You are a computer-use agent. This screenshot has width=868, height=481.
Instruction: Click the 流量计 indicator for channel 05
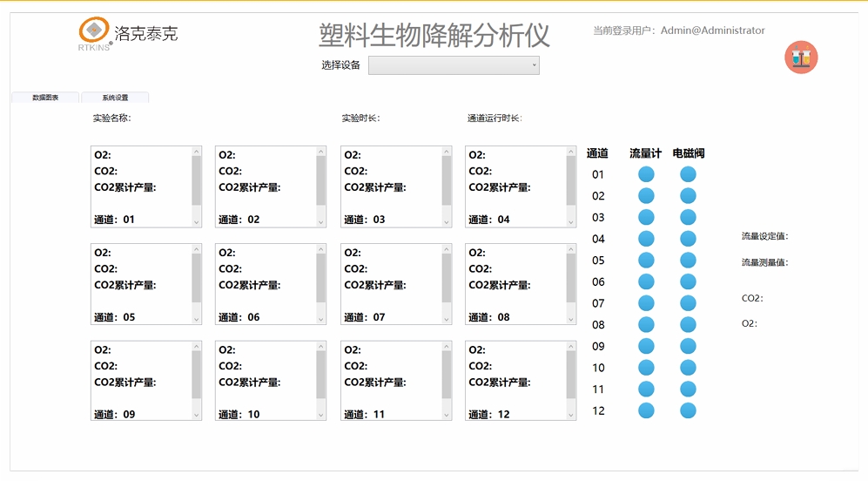click(x=646, y=261)
